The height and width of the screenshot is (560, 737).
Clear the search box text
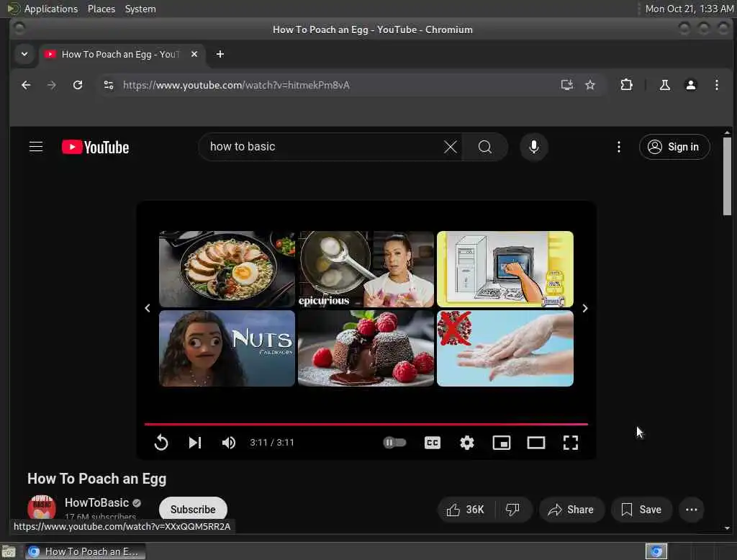pos(451,147)
